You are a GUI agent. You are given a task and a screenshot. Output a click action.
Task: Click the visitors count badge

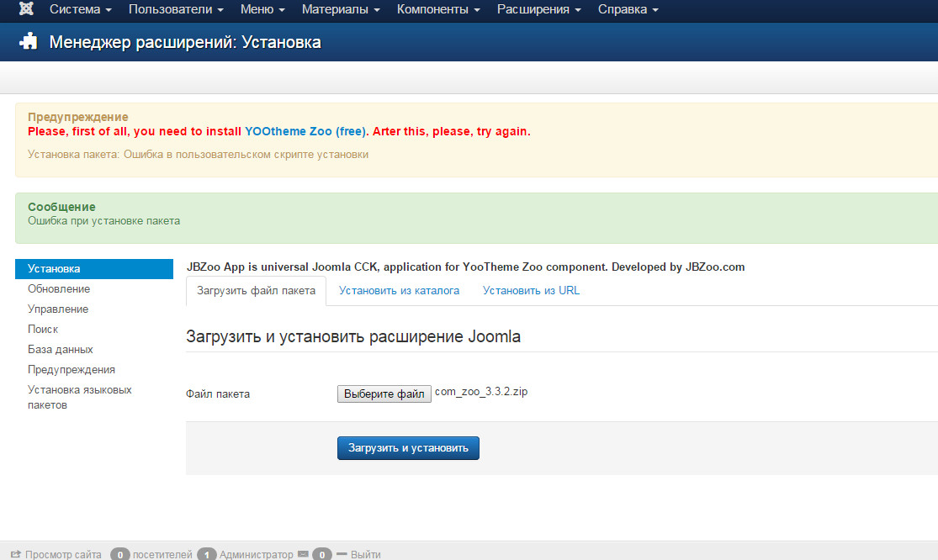tap(121, 554)
